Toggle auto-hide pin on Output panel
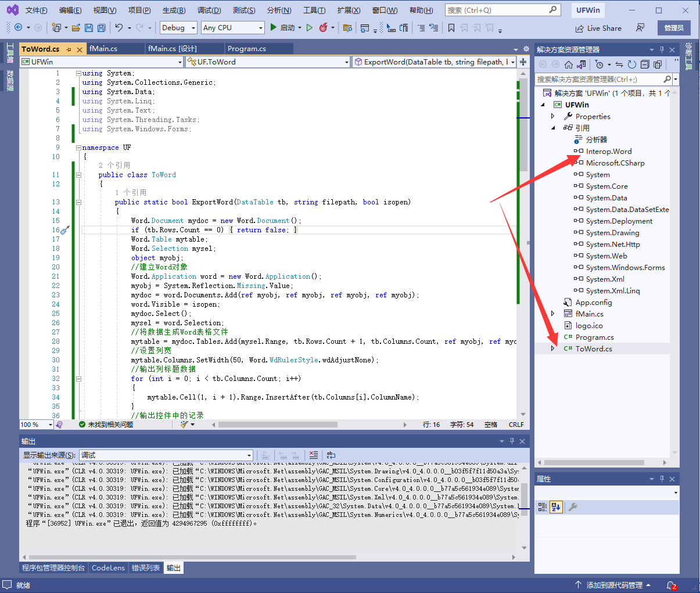Image resolution: width=700 pixels, height=593 pixels. point(512,441)
